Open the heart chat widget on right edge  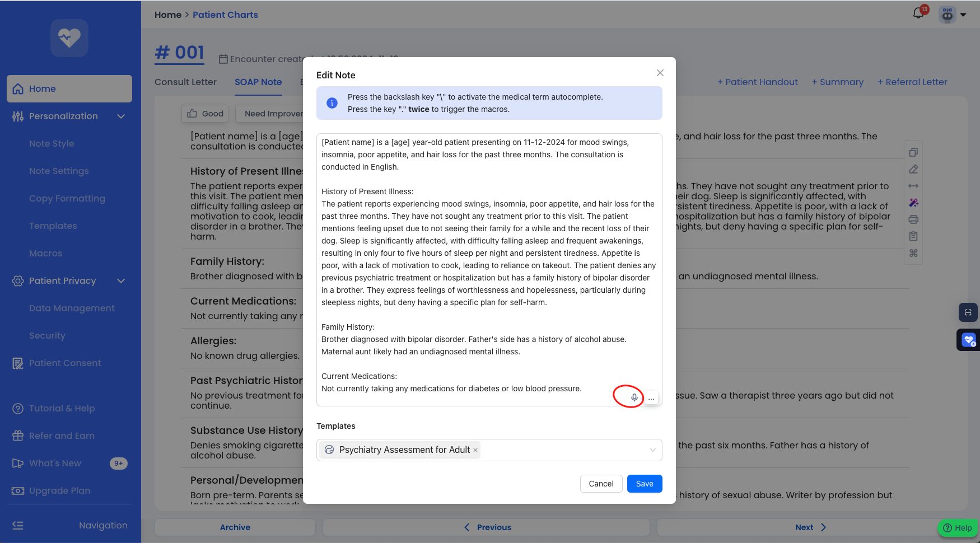[969, 340]
